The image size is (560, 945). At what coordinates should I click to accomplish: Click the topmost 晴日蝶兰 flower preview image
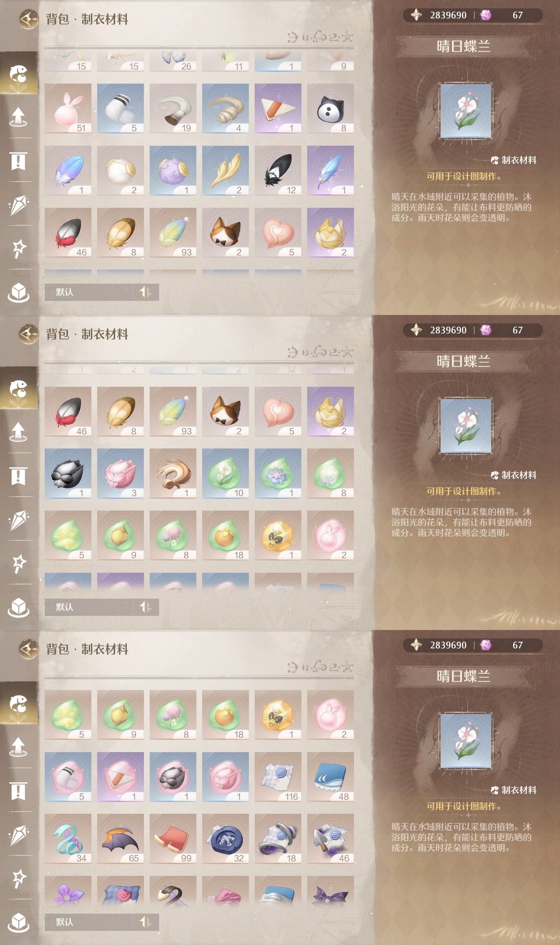466,111
